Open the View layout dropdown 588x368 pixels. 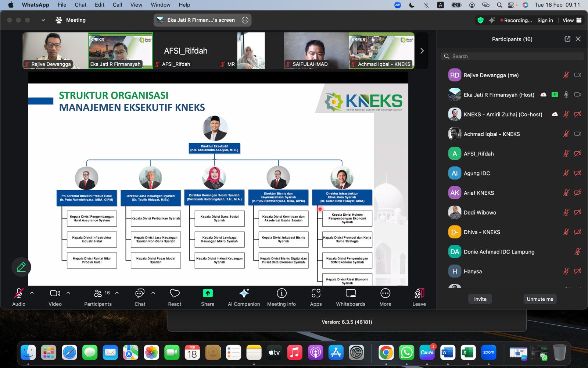pos(572,20)
